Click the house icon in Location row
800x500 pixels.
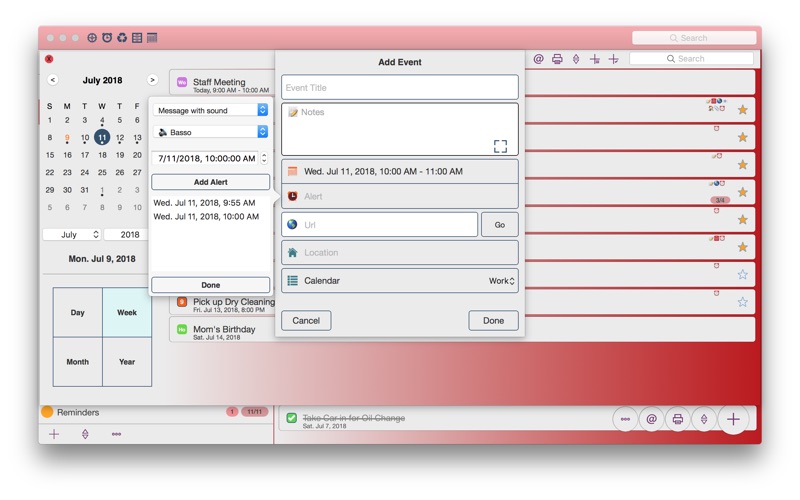point(292,253)
